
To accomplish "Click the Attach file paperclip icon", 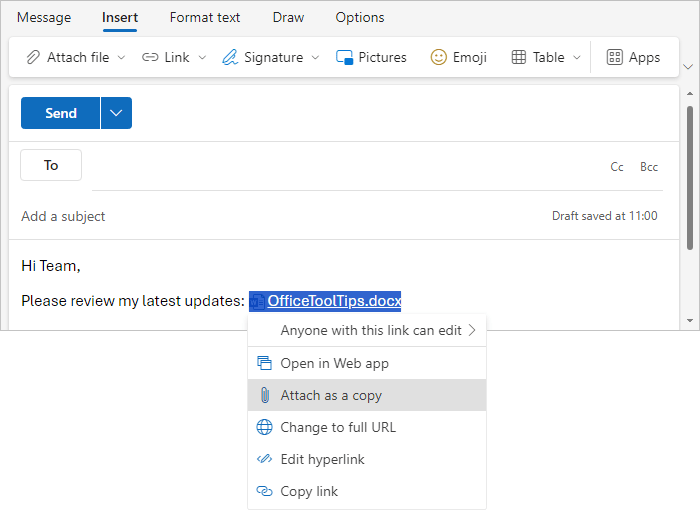I will click(33, 57).
